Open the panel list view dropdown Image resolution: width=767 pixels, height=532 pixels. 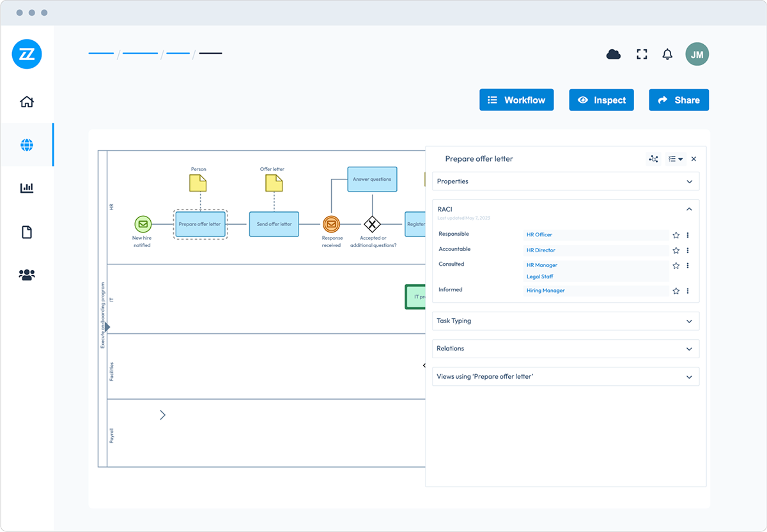[675, 159]
